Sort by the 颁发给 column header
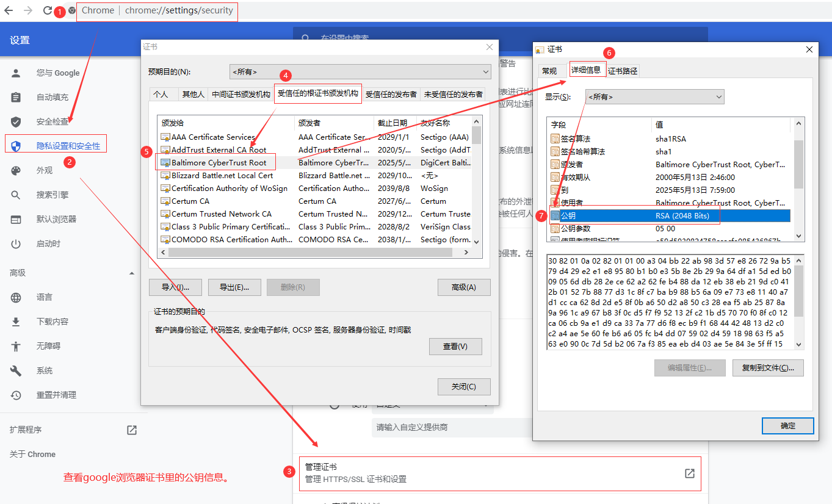Viewport: 832px width, 504px height. 226,123
